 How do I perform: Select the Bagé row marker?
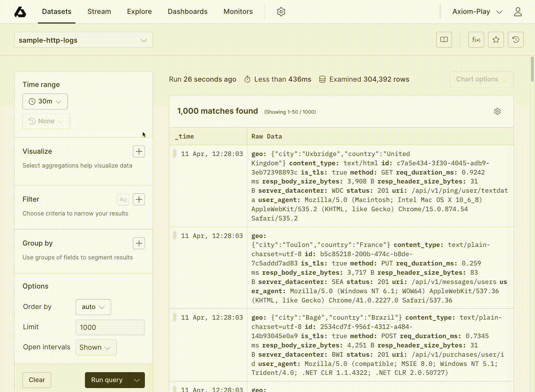[175, 317]
